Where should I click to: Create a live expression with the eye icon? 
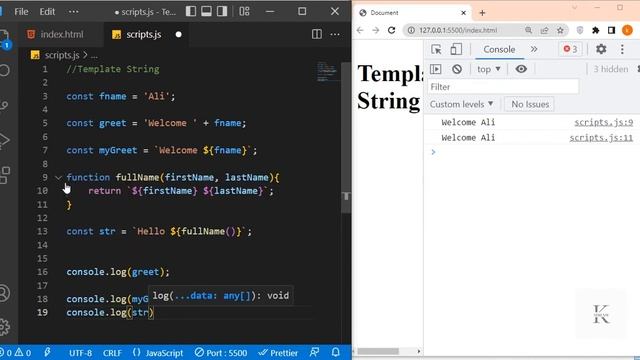click(521, 69)
